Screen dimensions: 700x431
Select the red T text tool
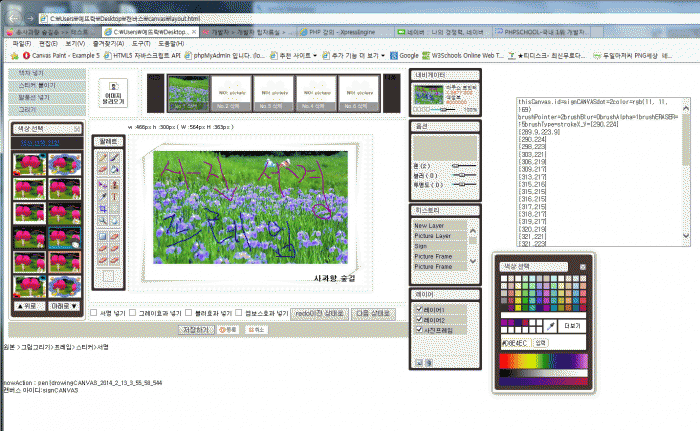tap(115, 197)
